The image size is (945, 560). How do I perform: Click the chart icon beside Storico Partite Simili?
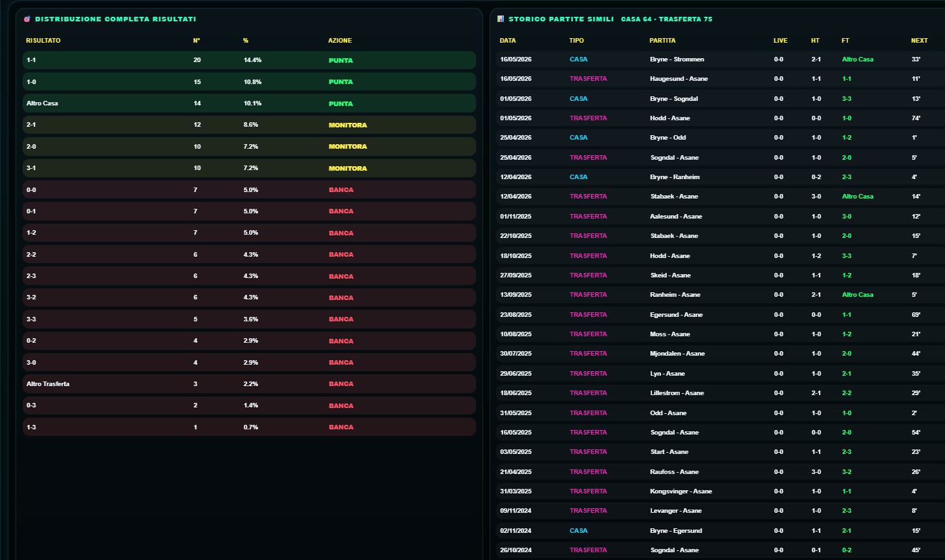(x=501, y=19)
